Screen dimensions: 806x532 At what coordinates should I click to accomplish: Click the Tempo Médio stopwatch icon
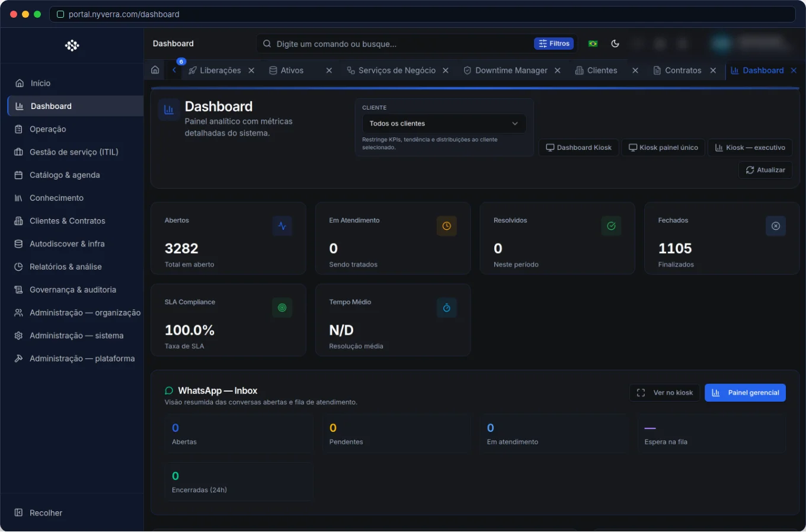[x=447, y=308]
